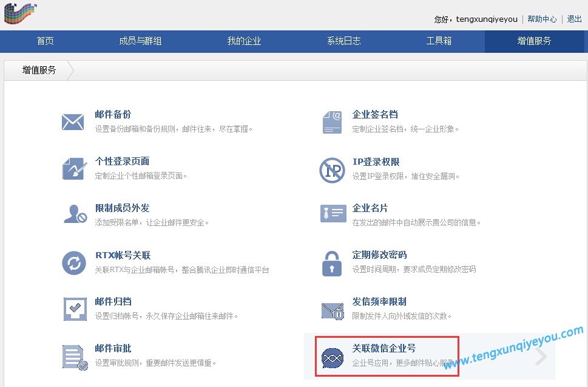The width and height of the screenshot is (588, 387).
Task: Click the colorful logo at top left
Action: click(20, 13)
